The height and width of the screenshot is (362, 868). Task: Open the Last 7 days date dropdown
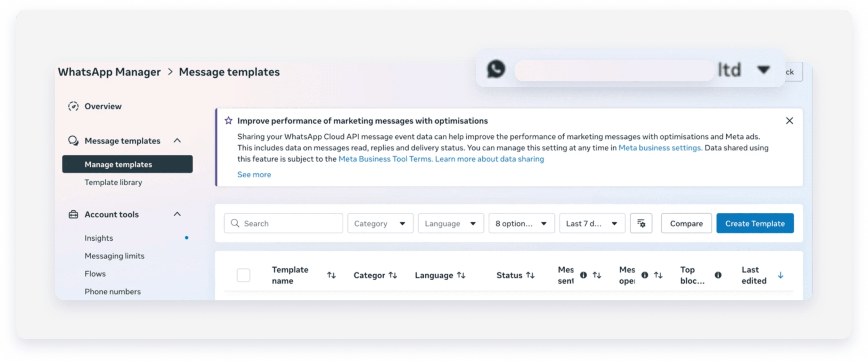click(592, 223)
